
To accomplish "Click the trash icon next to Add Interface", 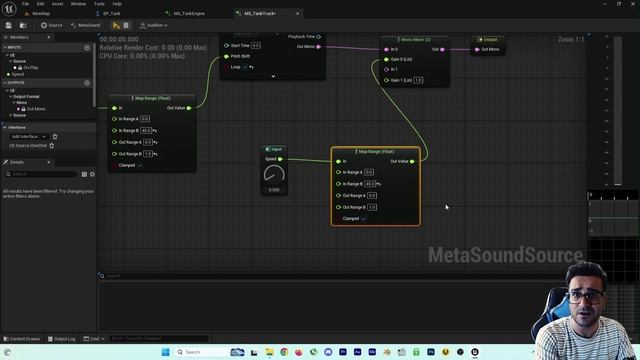I will click(x=55, y=136).
